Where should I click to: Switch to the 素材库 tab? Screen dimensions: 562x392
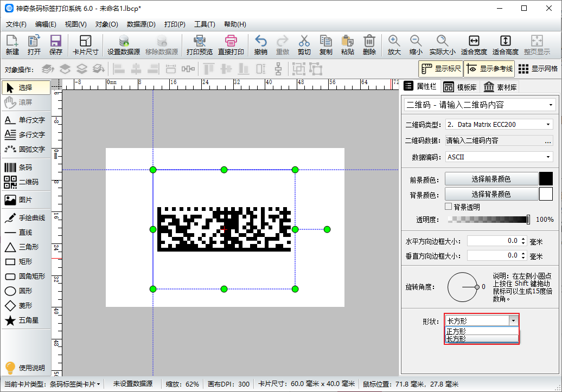(500, 87)
